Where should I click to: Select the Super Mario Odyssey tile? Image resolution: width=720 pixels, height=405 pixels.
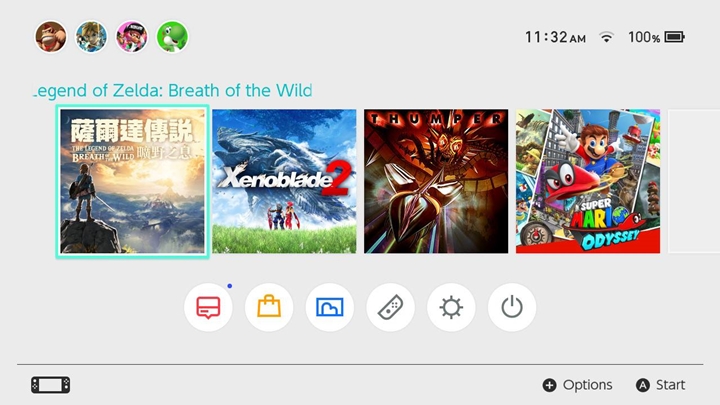coord(588,181)
